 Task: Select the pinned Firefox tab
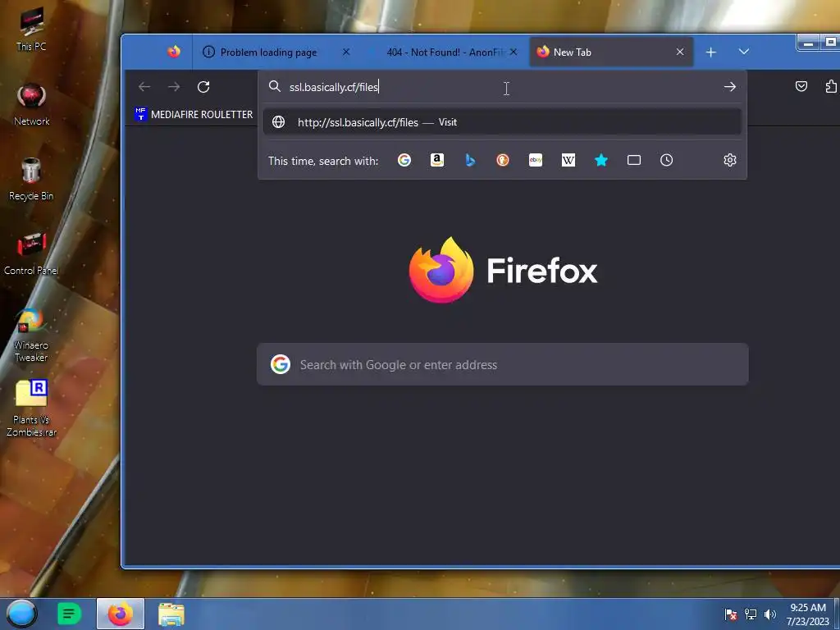coord(174,52)
